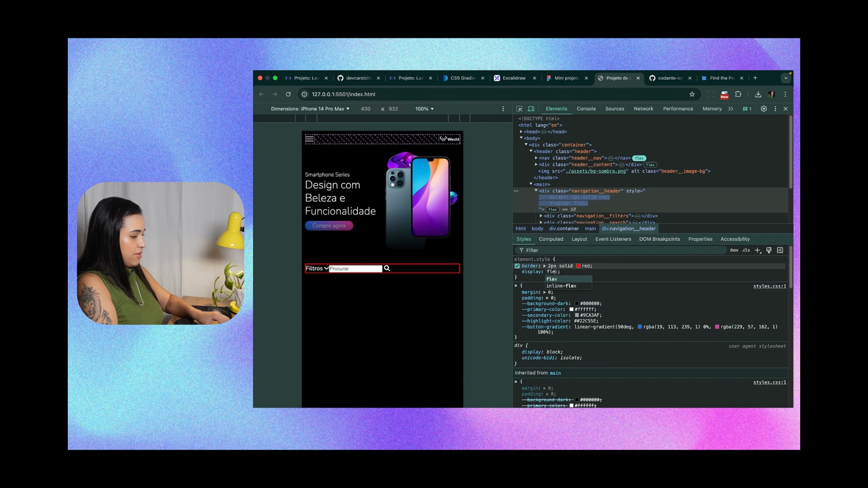Click the inspect element picker icon
The height and width of the screenshot is (488, 868).
(519, 109)
